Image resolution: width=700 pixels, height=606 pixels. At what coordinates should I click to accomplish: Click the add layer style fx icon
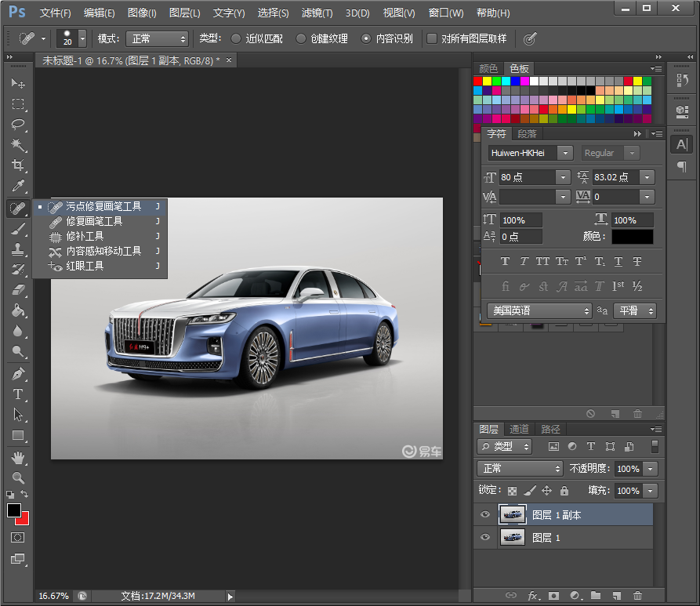(533, 596)
